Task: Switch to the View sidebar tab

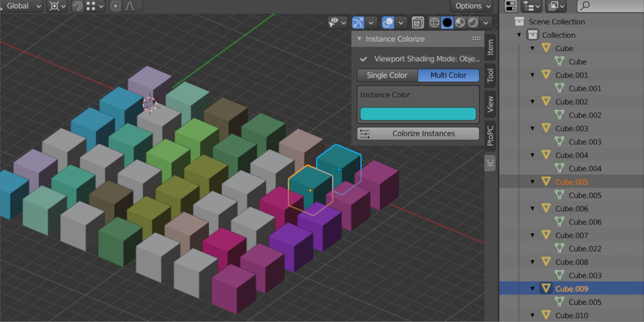Action: tap(490, 104)
